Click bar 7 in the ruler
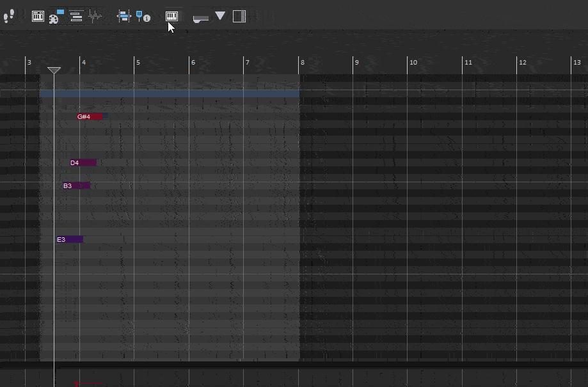This screenshot has width=588, height=387. click(x=247, y=62)
